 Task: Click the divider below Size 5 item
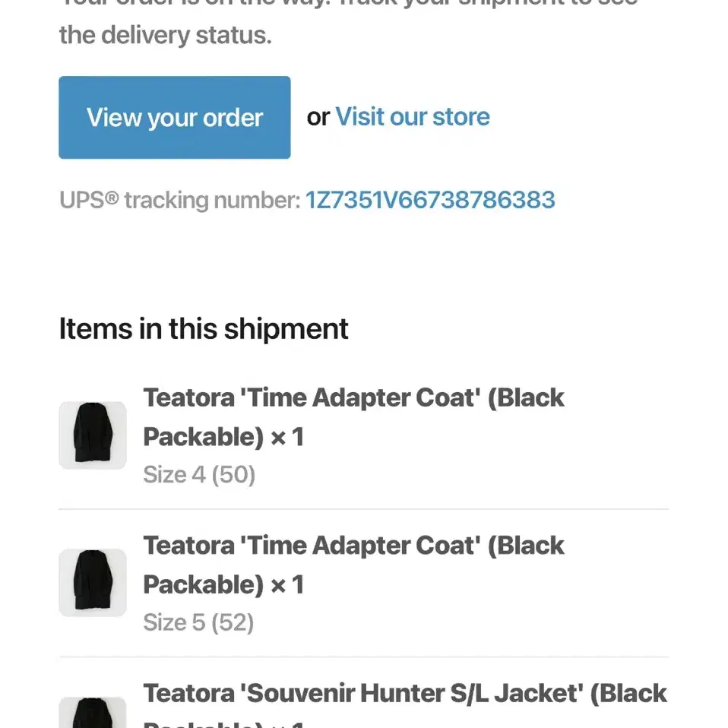pos(363,657)
